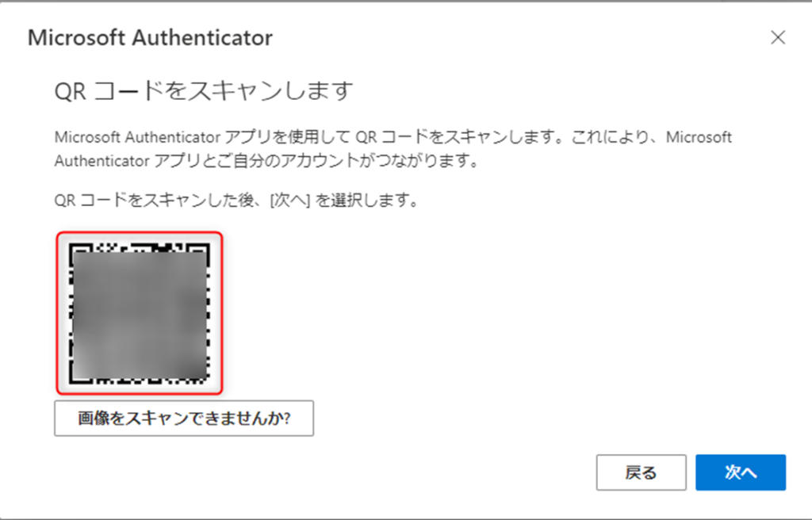
Task: Click the red highlight border around QR code
Action: (x=140, y=232)
